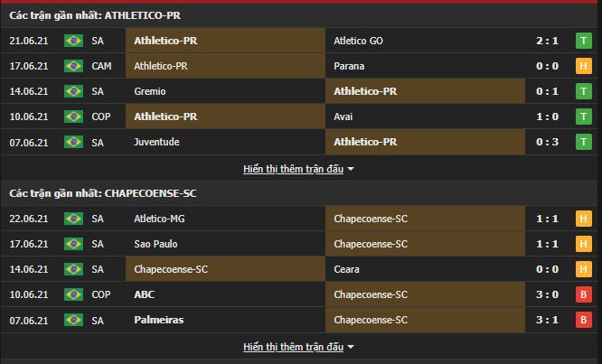Click the Brazil flag on Palmeiras match row
602x364 pixels.
click(x=73, y=320)
